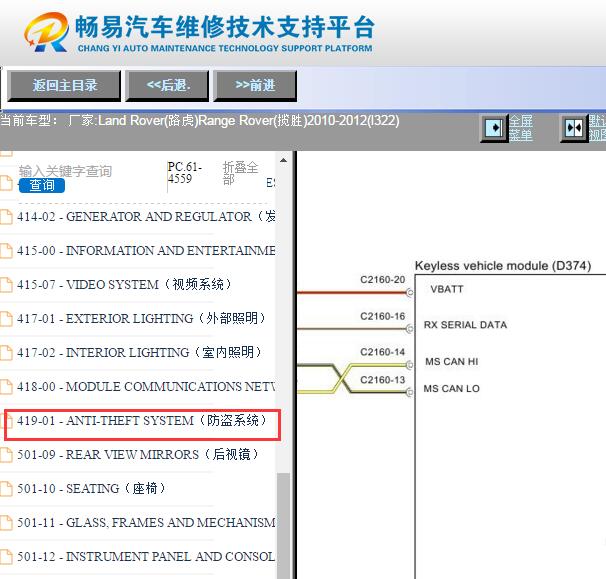Click page icon beside 414-02 entry
Screen dimensions: 606x579
pos(6,217)
